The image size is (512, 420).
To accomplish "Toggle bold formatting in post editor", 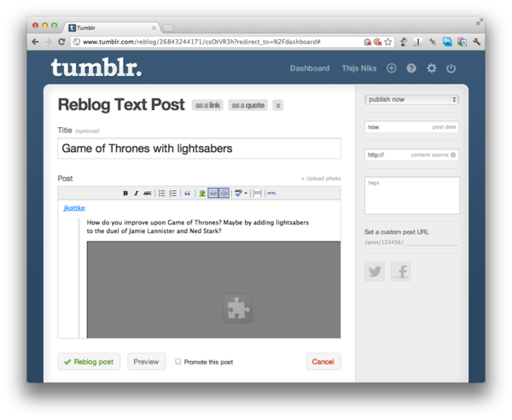I will [125, 193].
